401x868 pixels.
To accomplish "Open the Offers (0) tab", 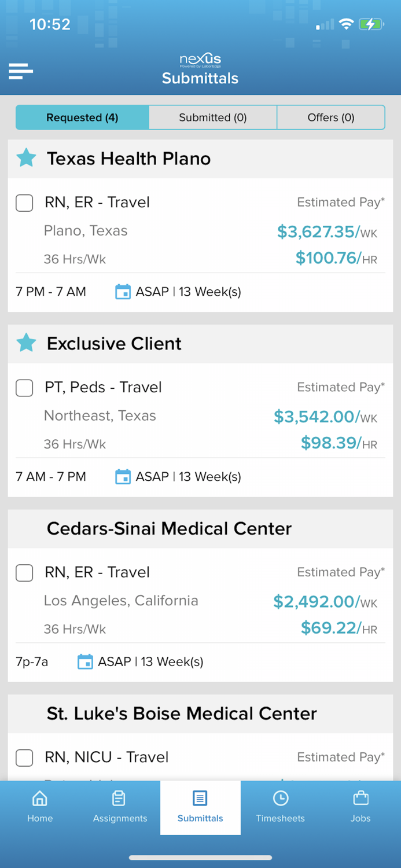I will 330,117.
